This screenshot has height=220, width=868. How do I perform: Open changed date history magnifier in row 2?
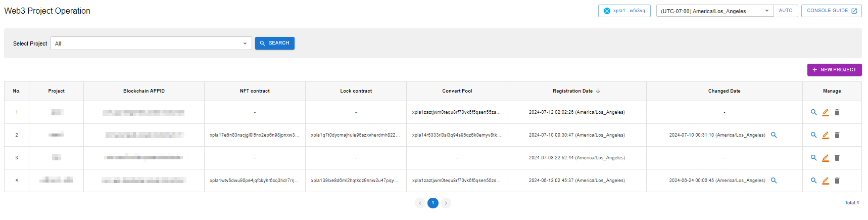[x=774, y=135]
